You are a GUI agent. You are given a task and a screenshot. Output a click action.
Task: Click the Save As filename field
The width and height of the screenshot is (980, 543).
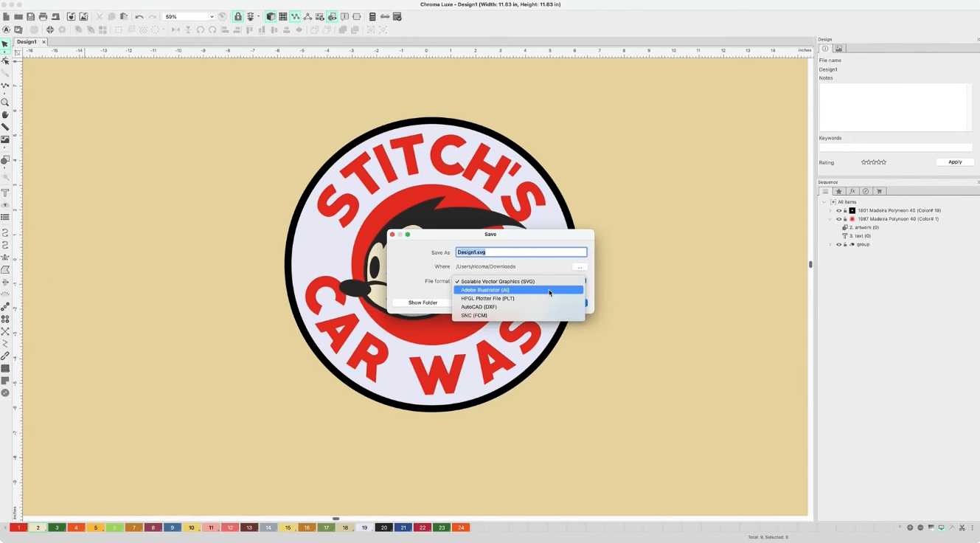click(521, 252)
